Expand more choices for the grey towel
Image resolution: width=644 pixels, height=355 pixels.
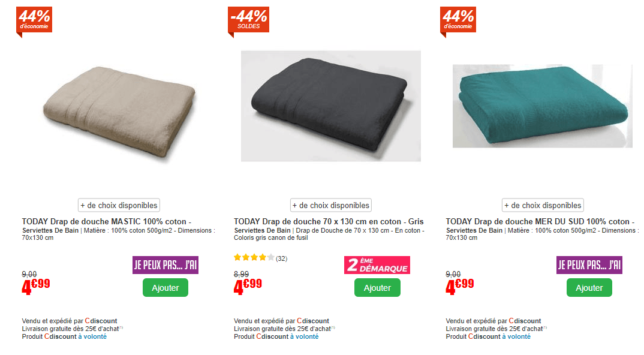(331, 205)
